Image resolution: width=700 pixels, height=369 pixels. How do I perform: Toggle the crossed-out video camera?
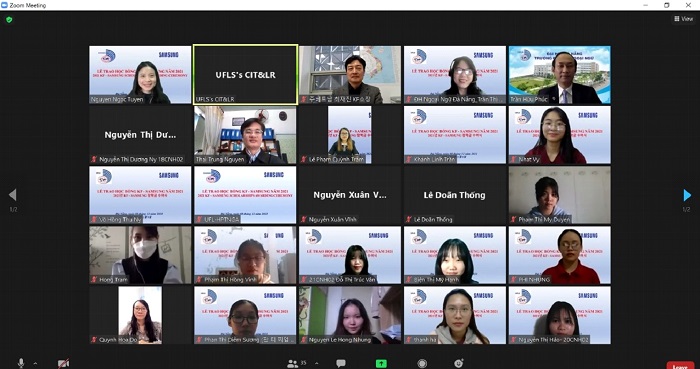coord(63,363)
